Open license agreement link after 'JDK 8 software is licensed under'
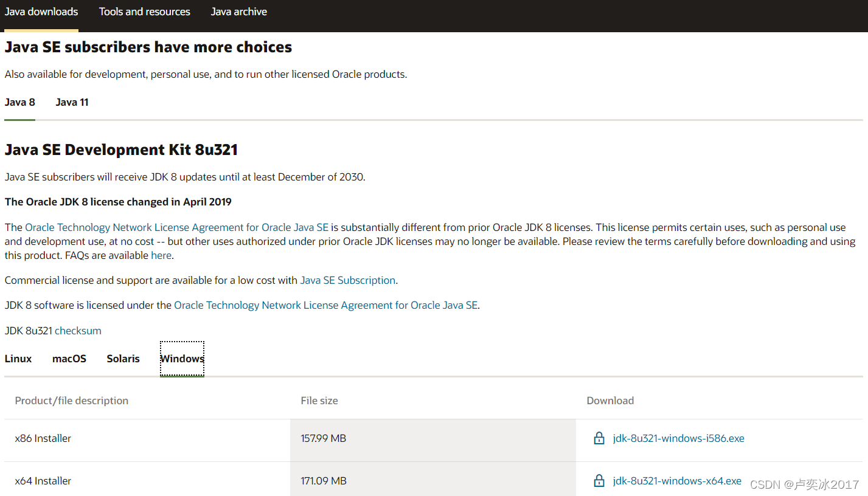 [x=325, y=305]
